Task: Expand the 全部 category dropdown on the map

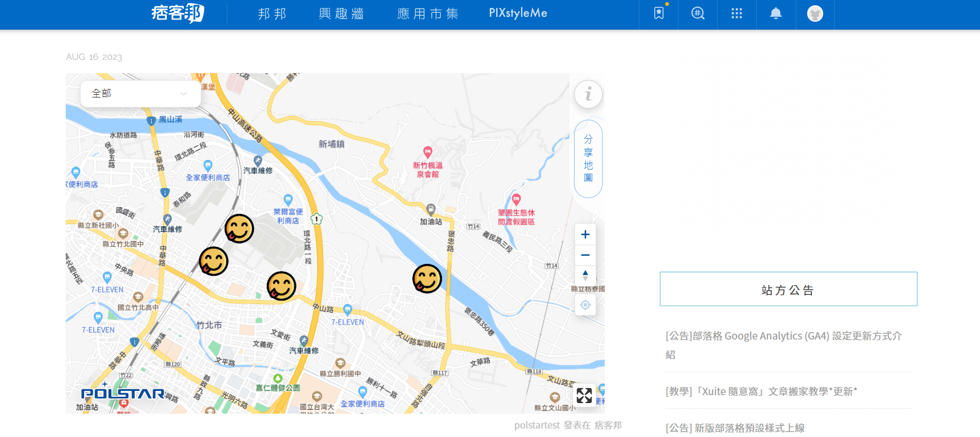Action: pyautogui.click(x=140, y=94)
